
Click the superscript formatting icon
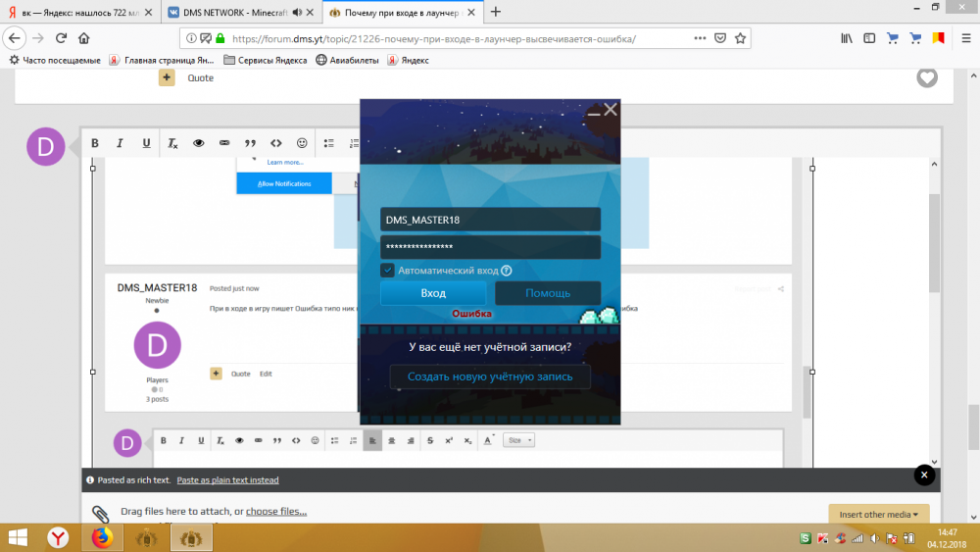pos(449,441)
